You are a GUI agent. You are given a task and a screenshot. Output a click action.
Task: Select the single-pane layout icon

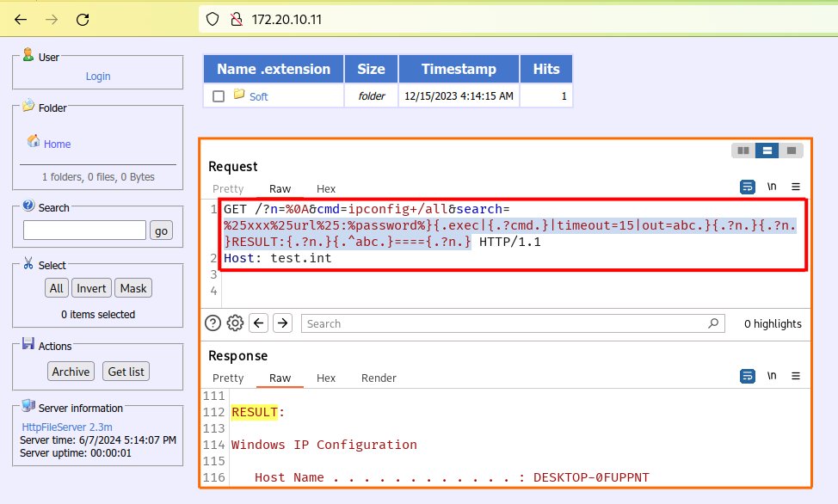[791, 151]
